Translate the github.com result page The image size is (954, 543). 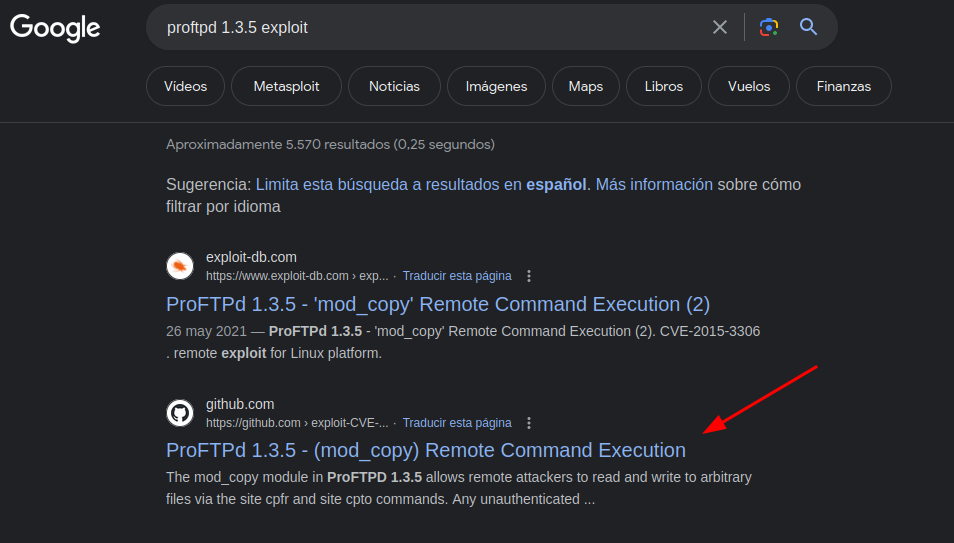point(457,422)
